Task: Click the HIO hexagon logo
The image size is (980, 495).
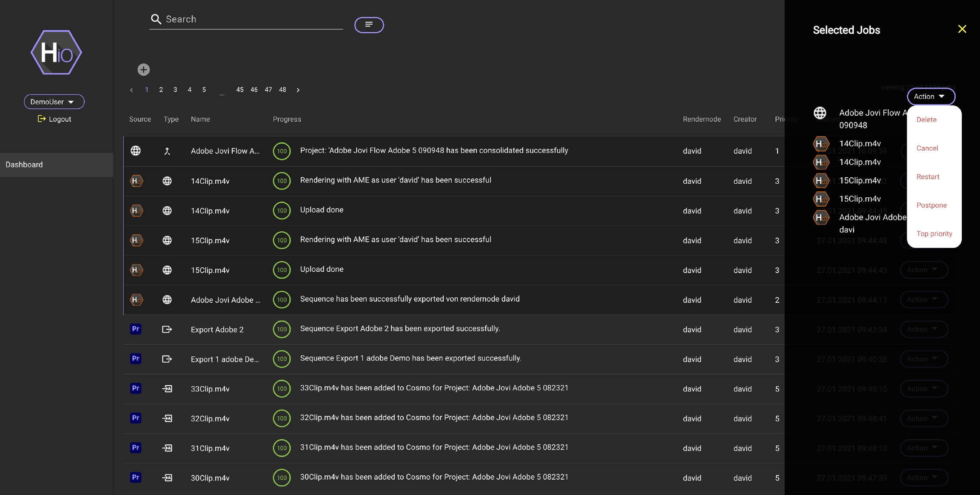Action: (x=56, y=53)
